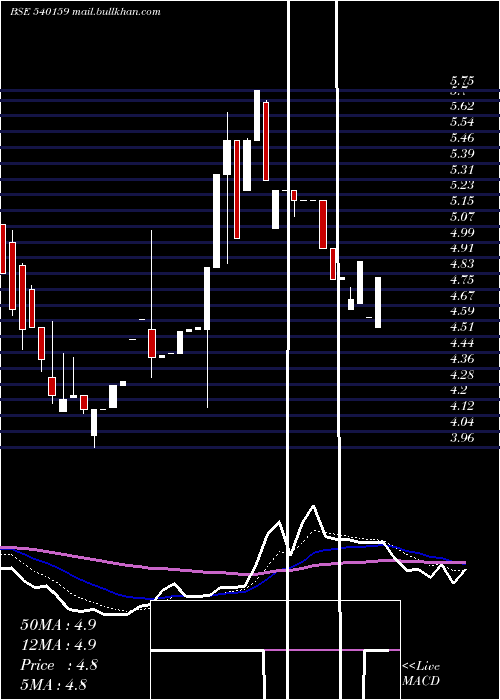Click the 5.54 price axis label
The width and height of the screenshot is (500, 700).
click(x=462, y=121)
